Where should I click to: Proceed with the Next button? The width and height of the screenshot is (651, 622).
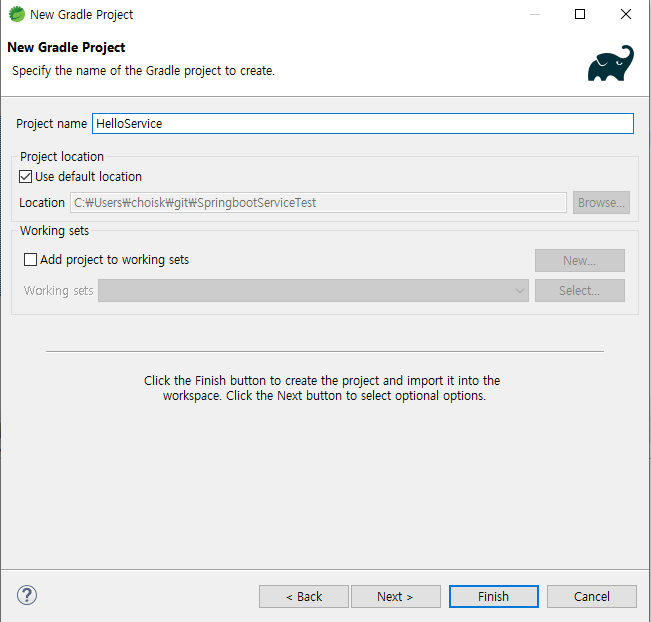click(x=396, y=597)
